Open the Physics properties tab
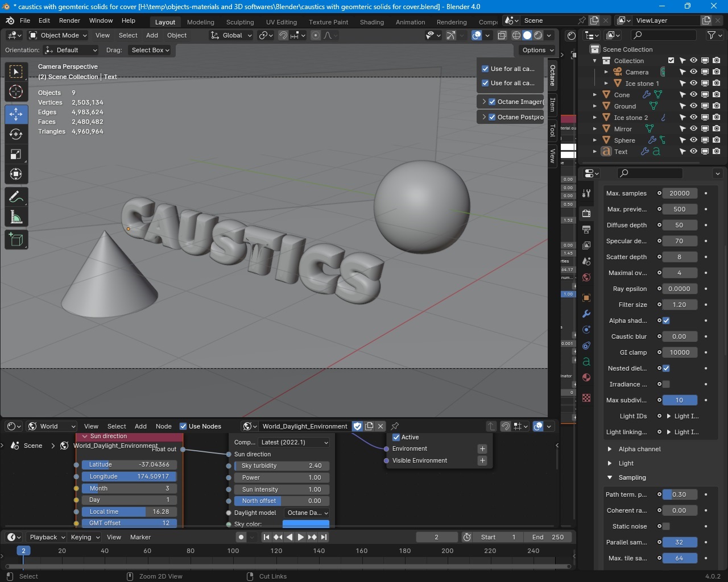The height and width of the screenshot is (582, 728). click(x=586, y=330)
